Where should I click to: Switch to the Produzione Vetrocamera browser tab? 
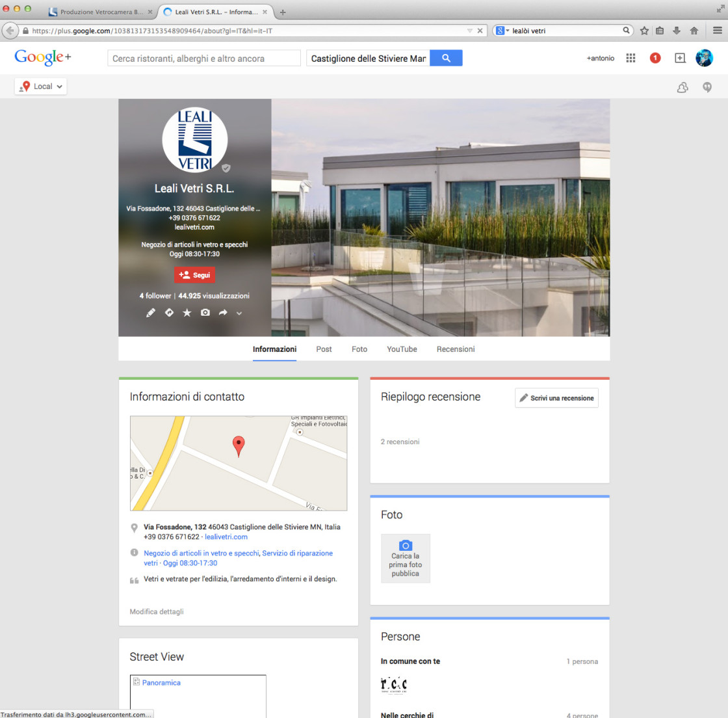[x=101, y=12]
